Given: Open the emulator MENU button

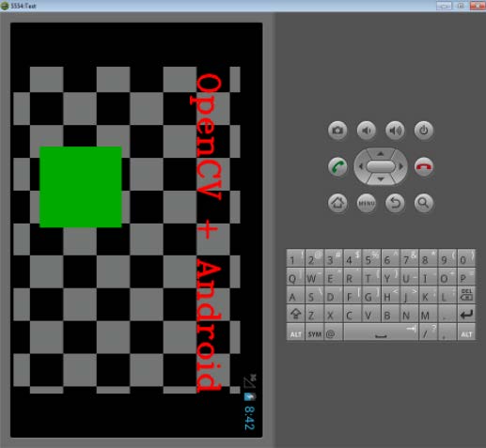Looking at the screenshot, I should point(367,203).
